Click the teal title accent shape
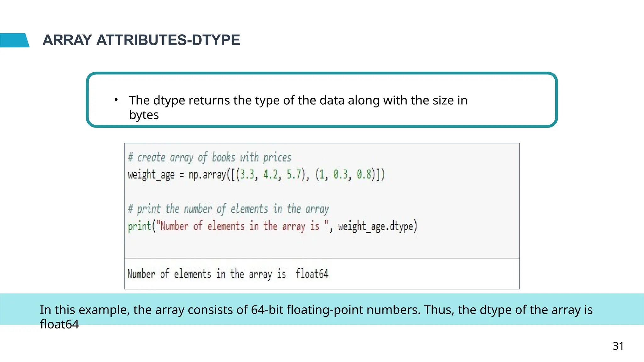The image size is (644, 362). click(14, 40)
